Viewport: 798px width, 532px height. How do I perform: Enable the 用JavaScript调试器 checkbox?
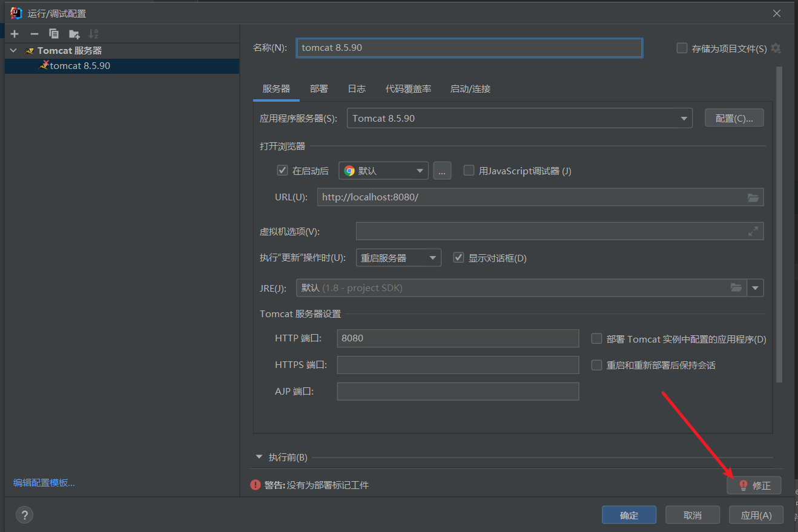[469, 171]
